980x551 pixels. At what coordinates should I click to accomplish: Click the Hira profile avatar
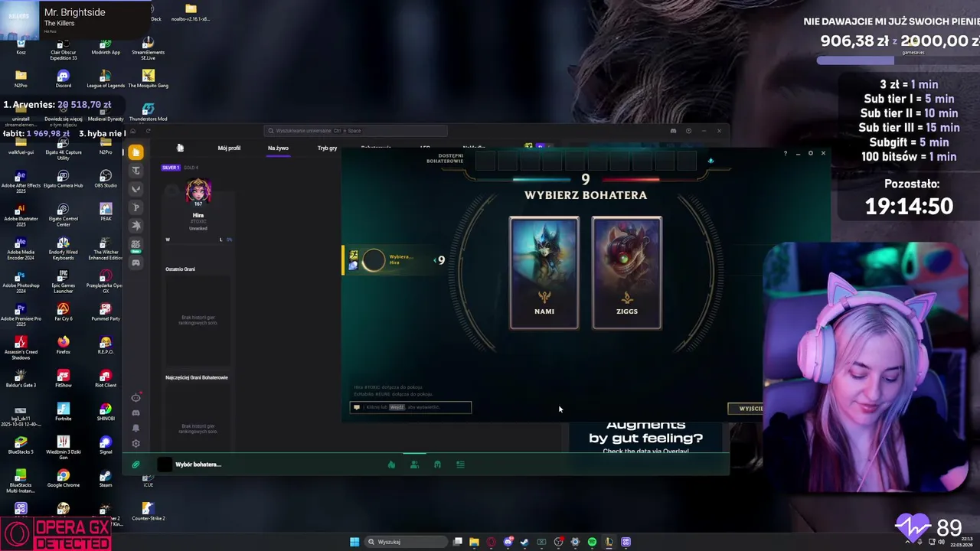click(x=198, y=191)
